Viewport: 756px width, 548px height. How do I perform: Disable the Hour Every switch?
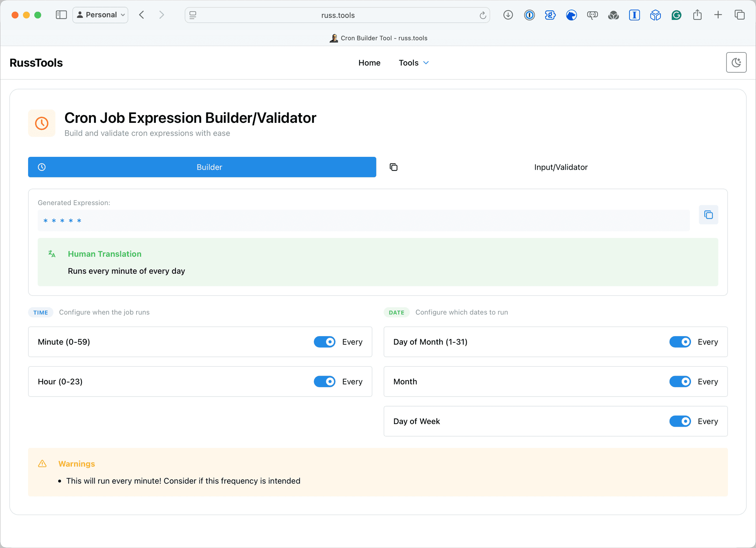(324, 382)
